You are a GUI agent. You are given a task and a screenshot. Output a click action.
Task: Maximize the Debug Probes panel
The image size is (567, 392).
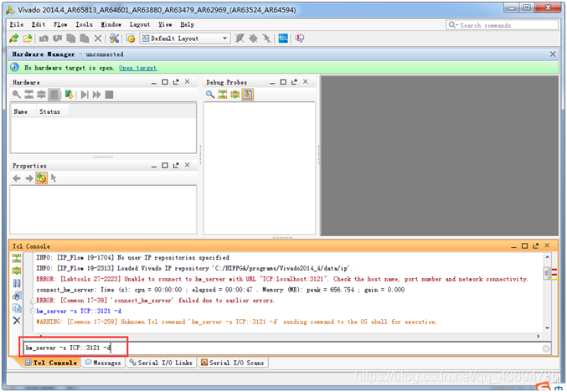pos(283,82)
